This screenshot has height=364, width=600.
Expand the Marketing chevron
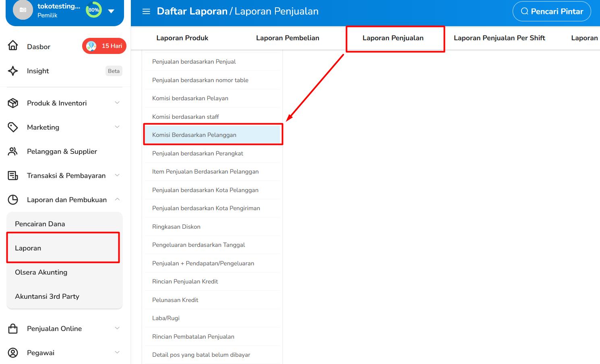117,127
